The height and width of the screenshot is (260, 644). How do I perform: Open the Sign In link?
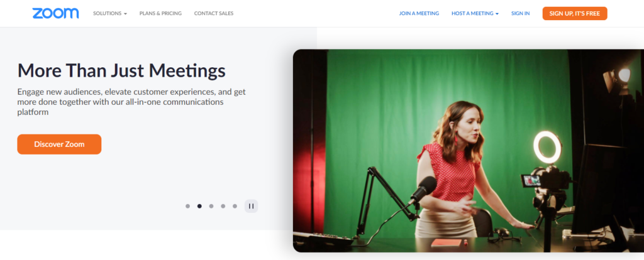520,13
